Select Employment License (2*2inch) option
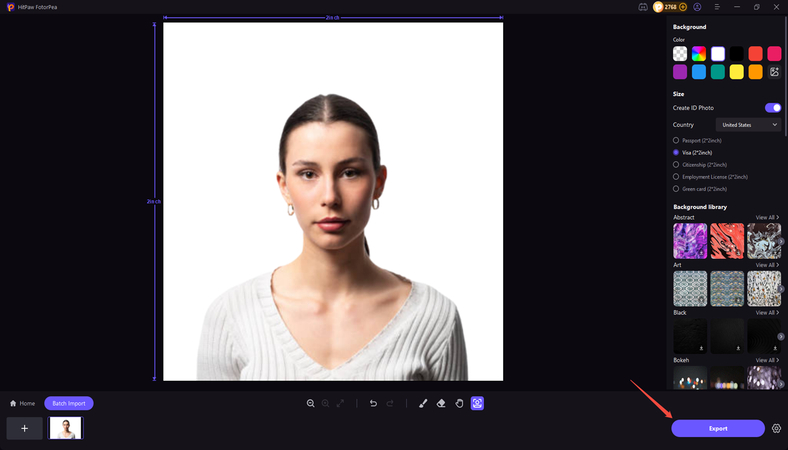Image resolution: width=788 pixels, height=450 pixels. point(711,176)
